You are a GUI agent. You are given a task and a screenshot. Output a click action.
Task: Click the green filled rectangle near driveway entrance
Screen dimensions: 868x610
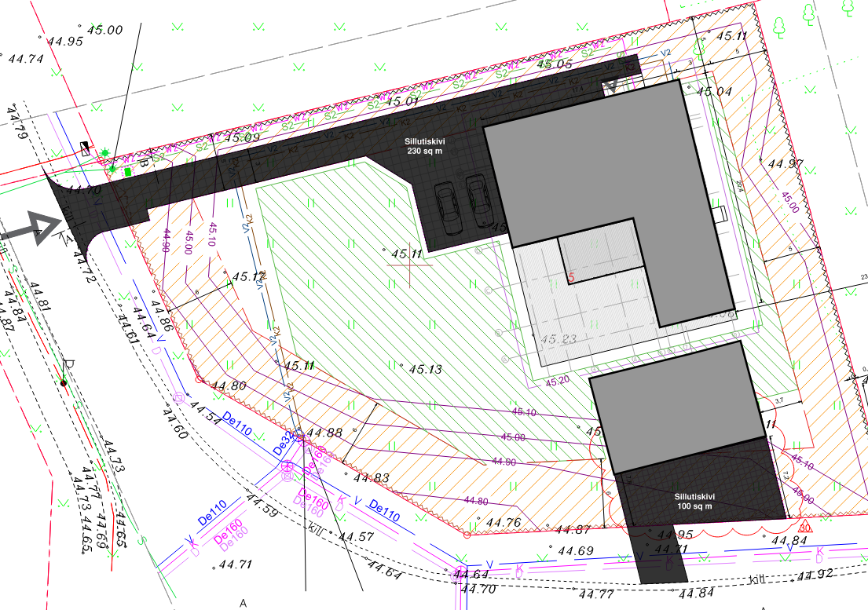click(128, 170)
